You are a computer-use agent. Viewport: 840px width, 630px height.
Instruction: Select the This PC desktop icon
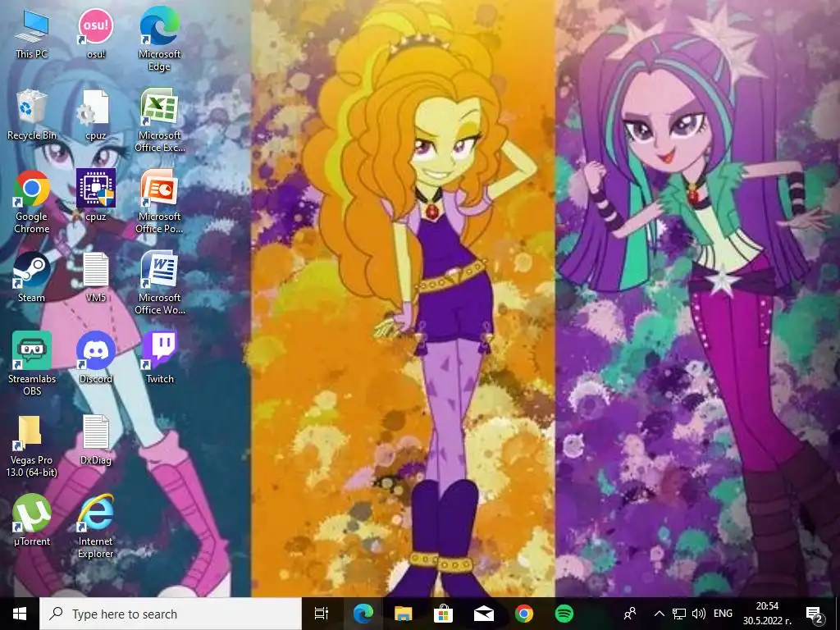click(x=32, y=33)
